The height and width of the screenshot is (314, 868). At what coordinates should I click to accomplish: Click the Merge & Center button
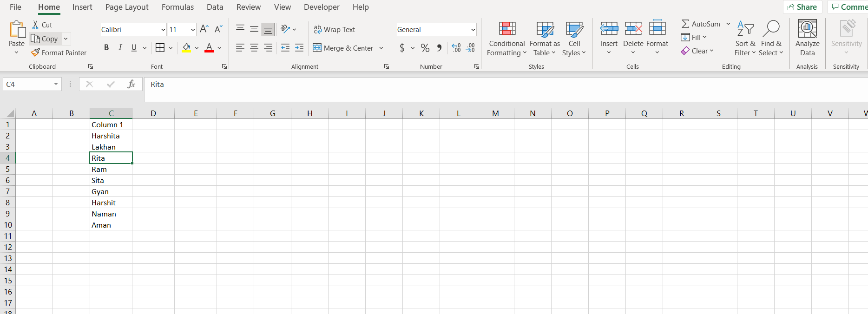pos(343,48)
